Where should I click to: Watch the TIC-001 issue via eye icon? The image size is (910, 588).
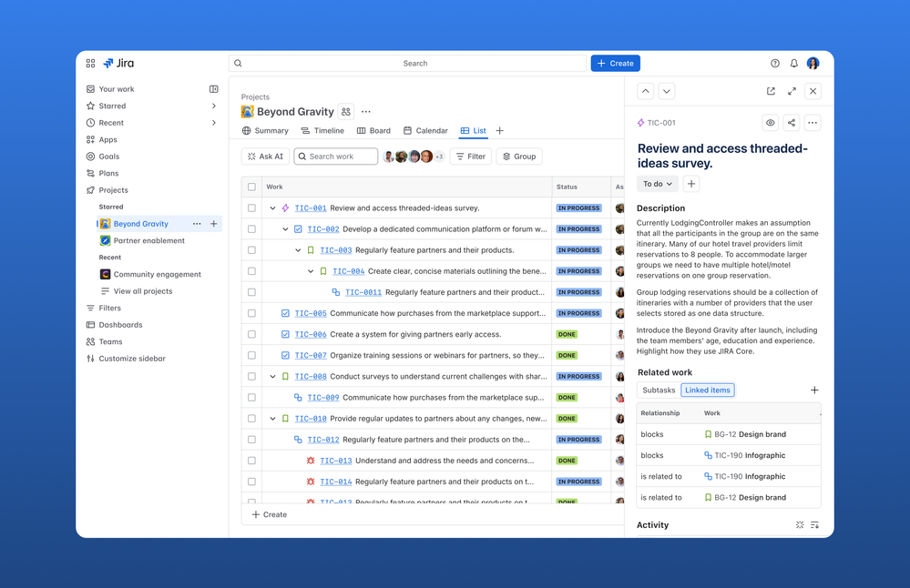point(770,122)
